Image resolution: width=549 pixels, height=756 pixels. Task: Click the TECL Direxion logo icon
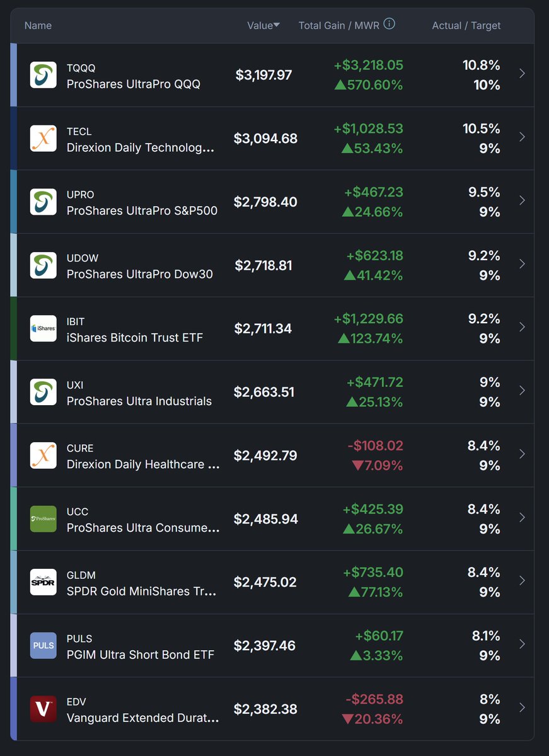pos(43,139)
